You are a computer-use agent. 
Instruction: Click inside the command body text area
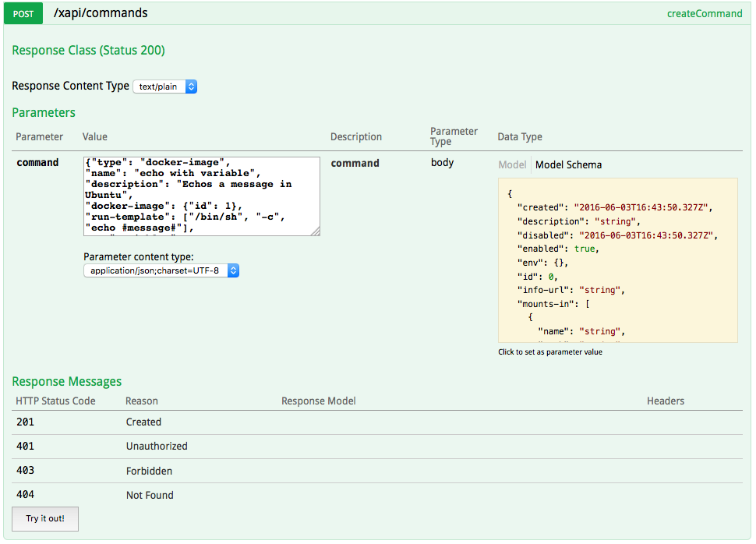tap(201, 196)
